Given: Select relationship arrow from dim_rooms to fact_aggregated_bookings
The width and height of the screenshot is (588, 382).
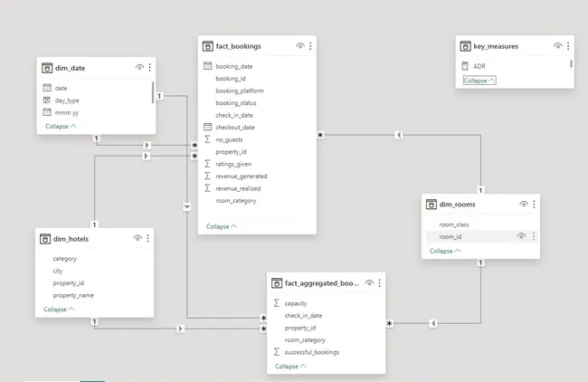Looking at the screenshot, I should click(x=433, y=323).
